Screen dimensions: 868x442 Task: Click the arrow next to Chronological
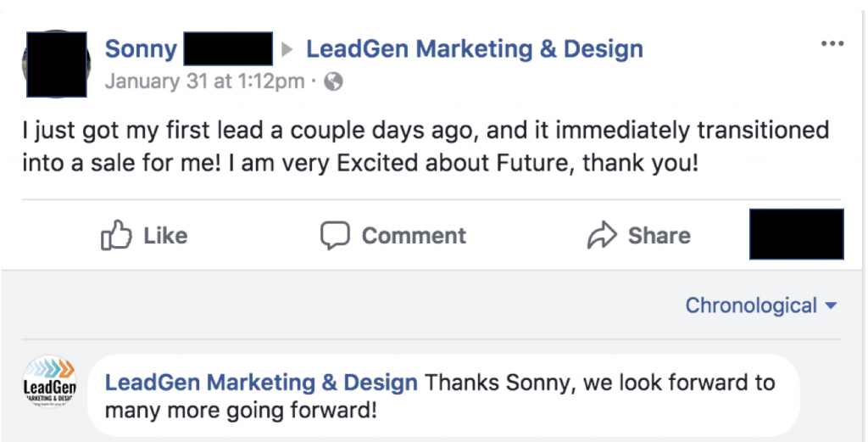point(831,306)
